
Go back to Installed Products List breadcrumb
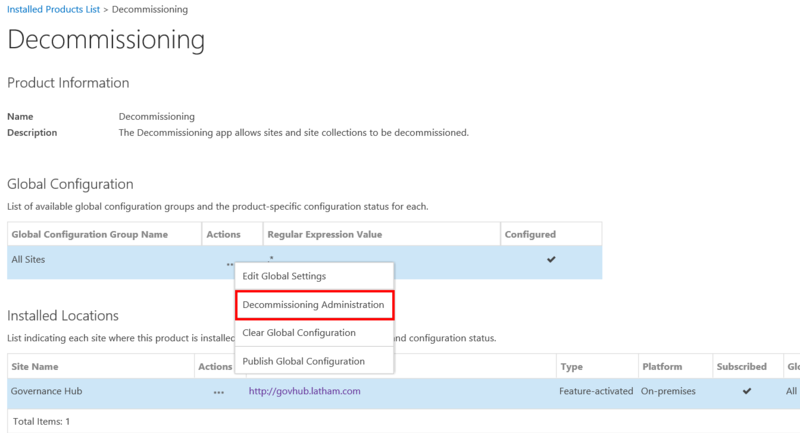pyautogui.click(x=56, y=9)
